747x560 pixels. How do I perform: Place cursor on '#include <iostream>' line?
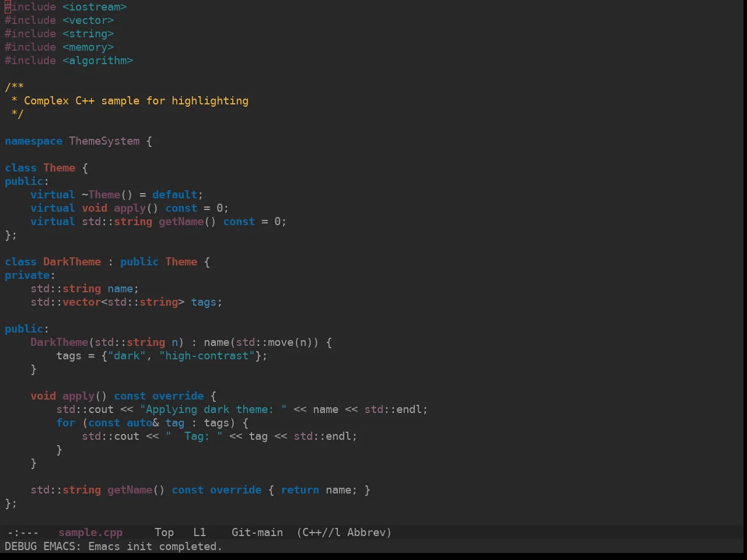click(x=65, y=7)
